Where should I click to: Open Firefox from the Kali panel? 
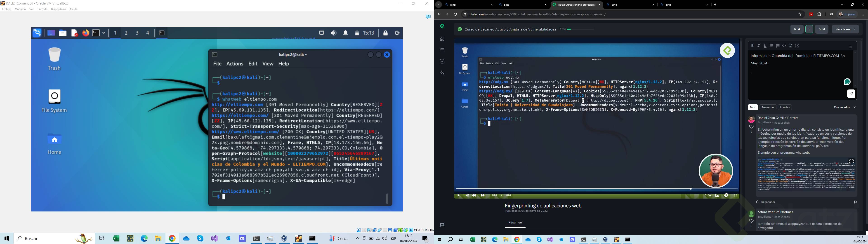point(86,33)
